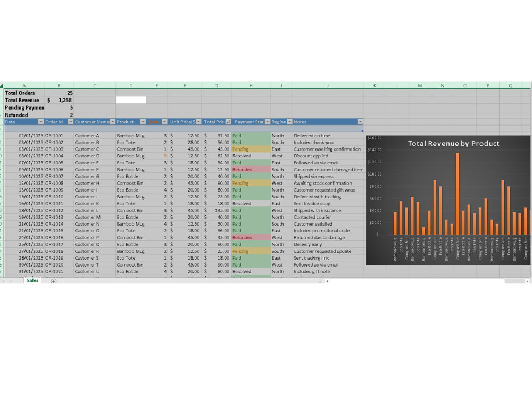Image resolution: width=532 pixels, height=399 pixels.
Task: Open the Product column filter dropdown
Action: (143, 122)
